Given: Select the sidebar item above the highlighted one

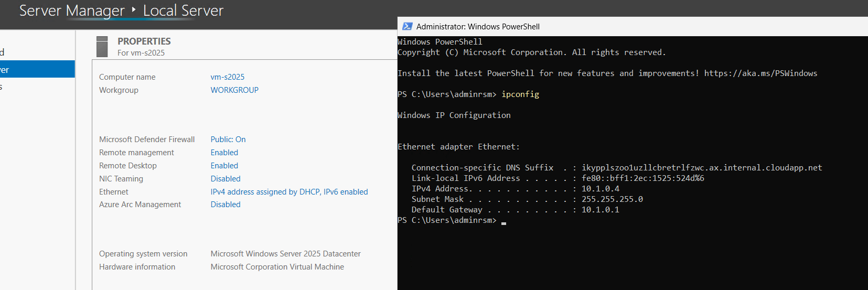Looking at the screenshot, I should 37,52.
